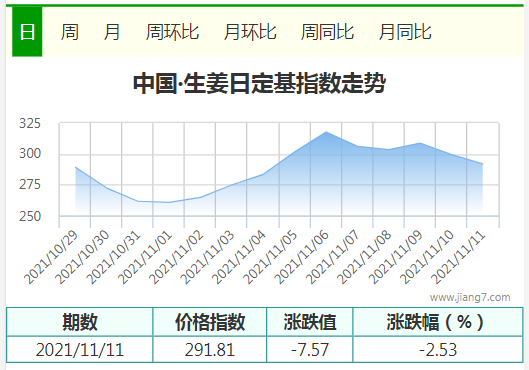This screenshot has width=529, height=370.
Task: Click the y-axis label 325
Action: (x=30, y=123)
